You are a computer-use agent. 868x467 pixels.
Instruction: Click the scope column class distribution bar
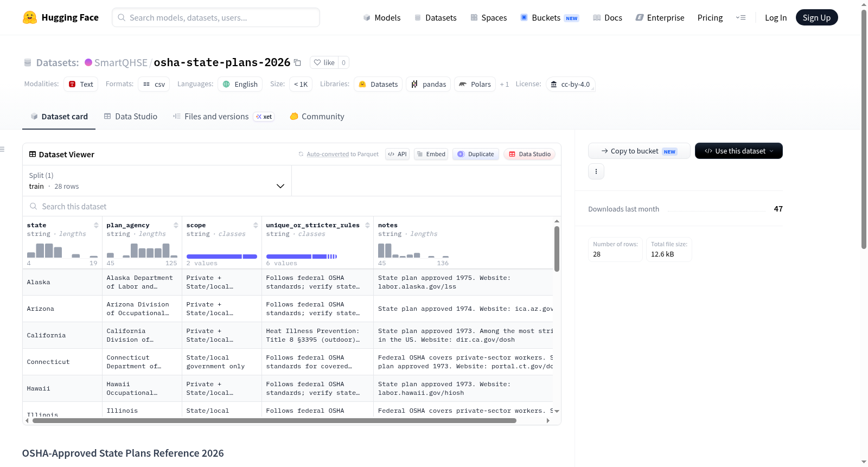[x=222, y=257]
